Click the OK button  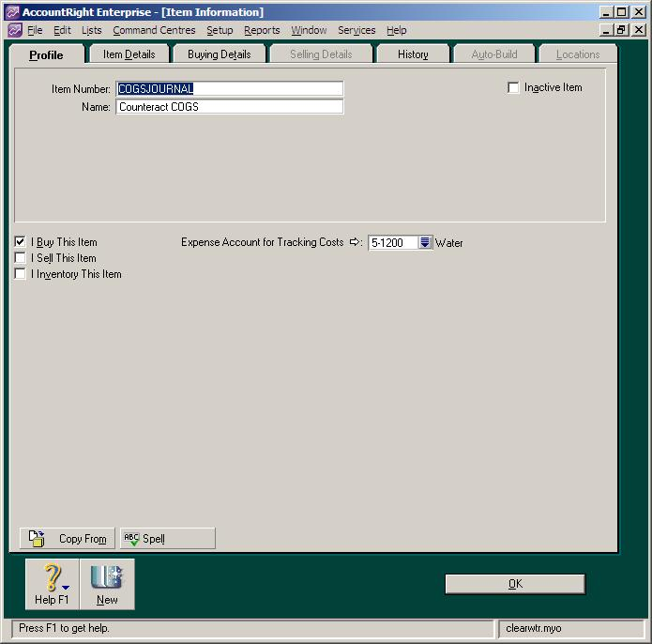(515, 584)
